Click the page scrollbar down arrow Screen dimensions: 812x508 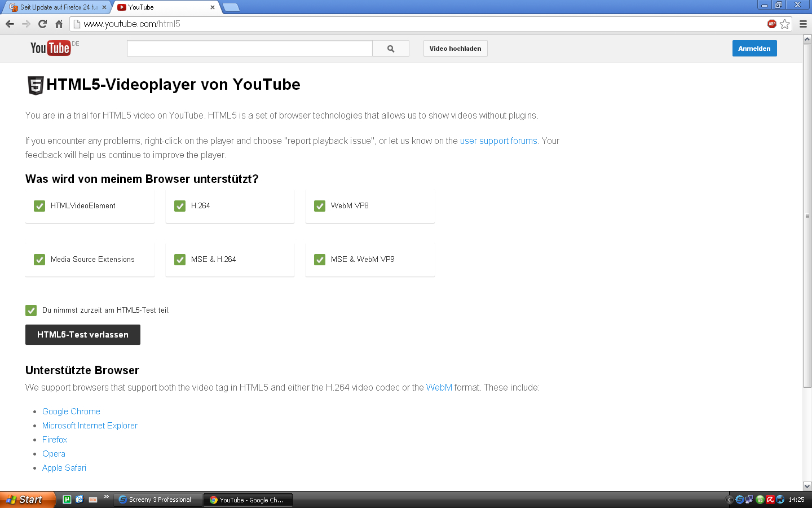point(807,486)
